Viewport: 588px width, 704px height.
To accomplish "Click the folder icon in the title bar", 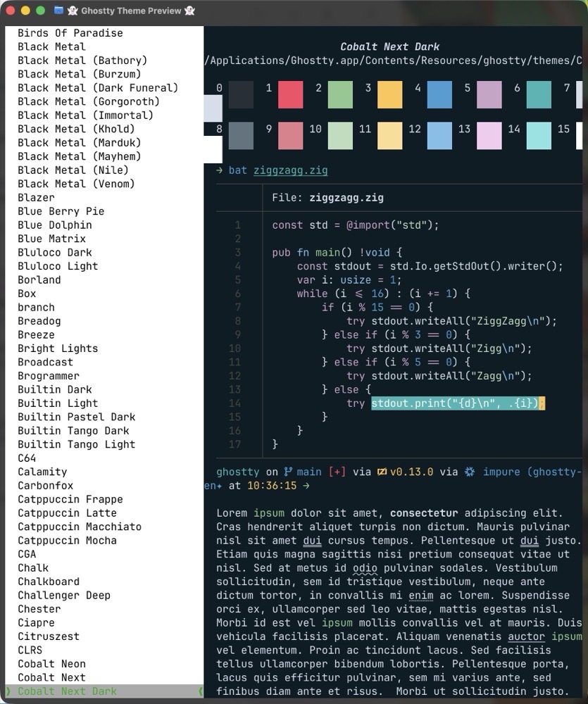I will [x=58, y=11].
